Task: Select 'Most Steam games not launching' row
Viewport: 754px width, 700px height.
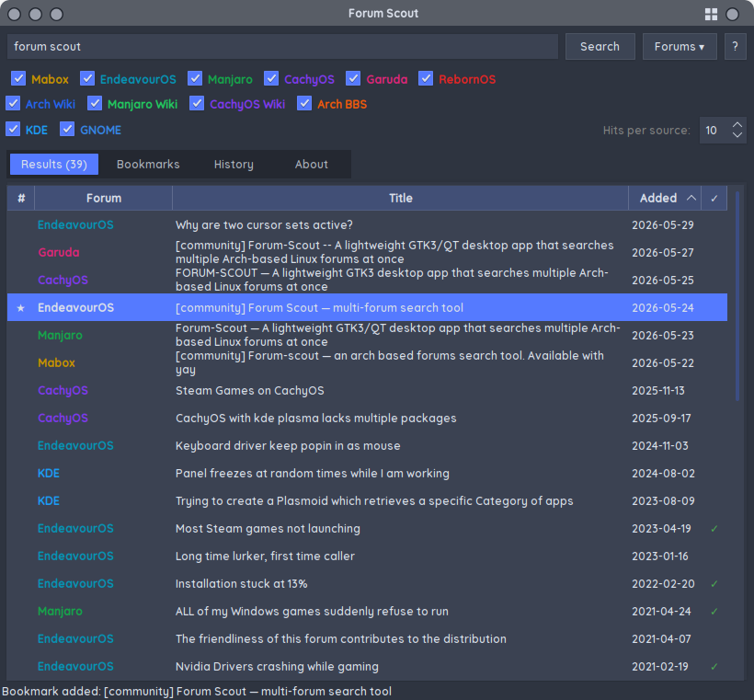Action: click(367, 529)
